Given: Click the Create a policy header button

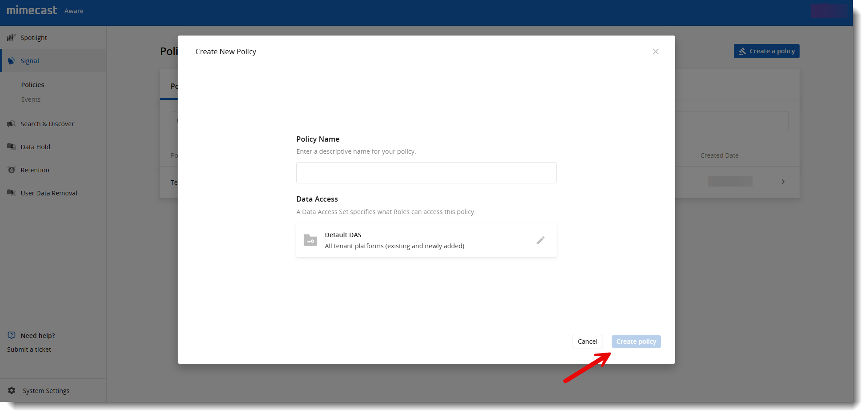Looking at the screenshot, I should 766,51.
